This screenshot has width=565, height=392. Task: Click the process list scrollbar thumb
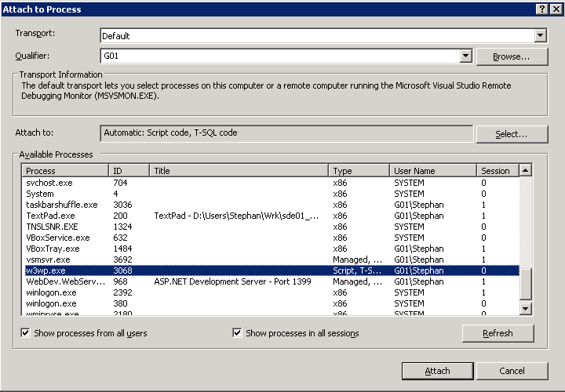point(526,284)
